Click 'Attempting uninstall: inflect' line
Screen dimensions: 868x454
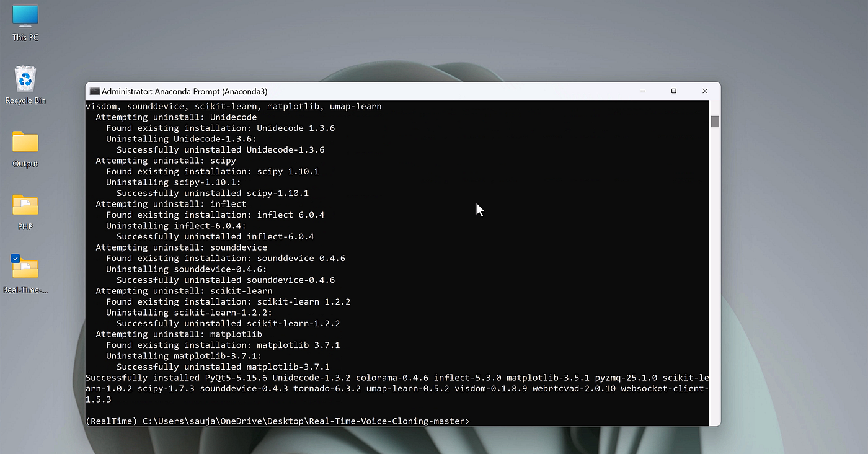pos(170,204)
